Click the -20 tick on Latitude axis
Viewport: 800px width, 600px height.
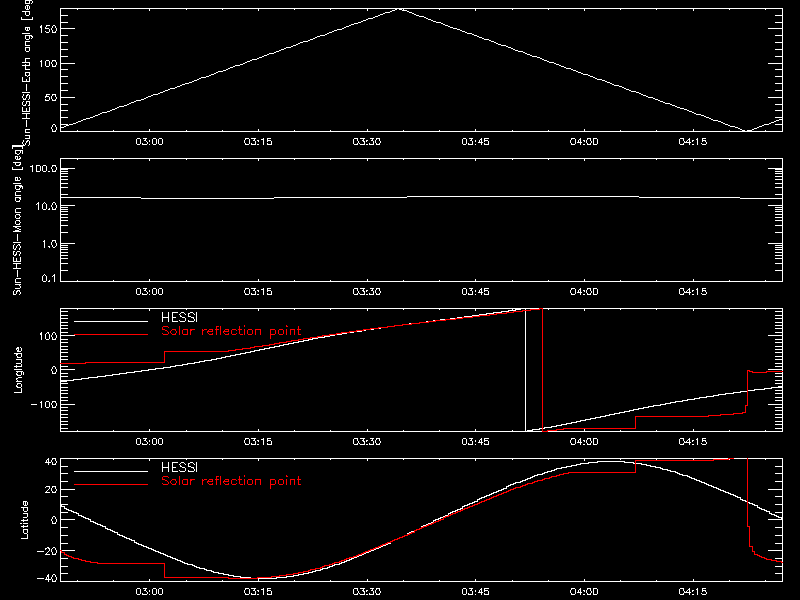[47, 551]
